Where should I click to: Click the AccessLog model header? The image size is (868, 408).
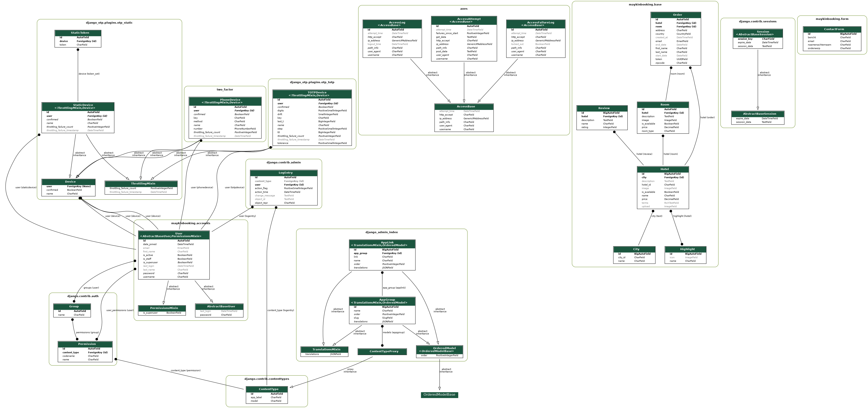click(x=392, y=24)
